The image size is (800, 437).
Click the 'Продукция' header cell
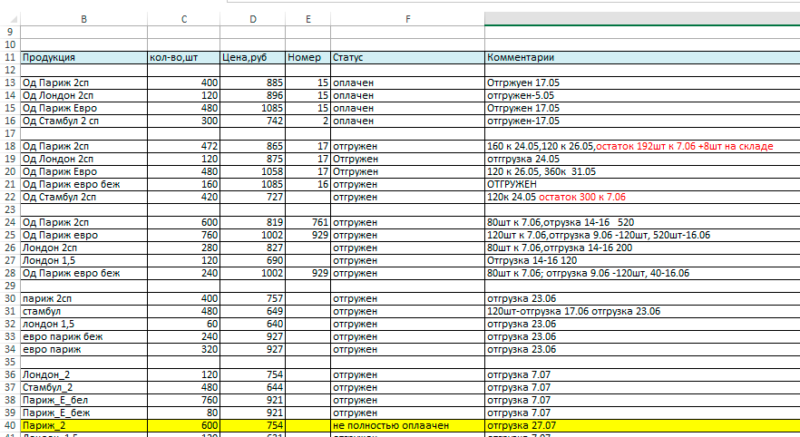pyautogui.click(x=84, y=58)
